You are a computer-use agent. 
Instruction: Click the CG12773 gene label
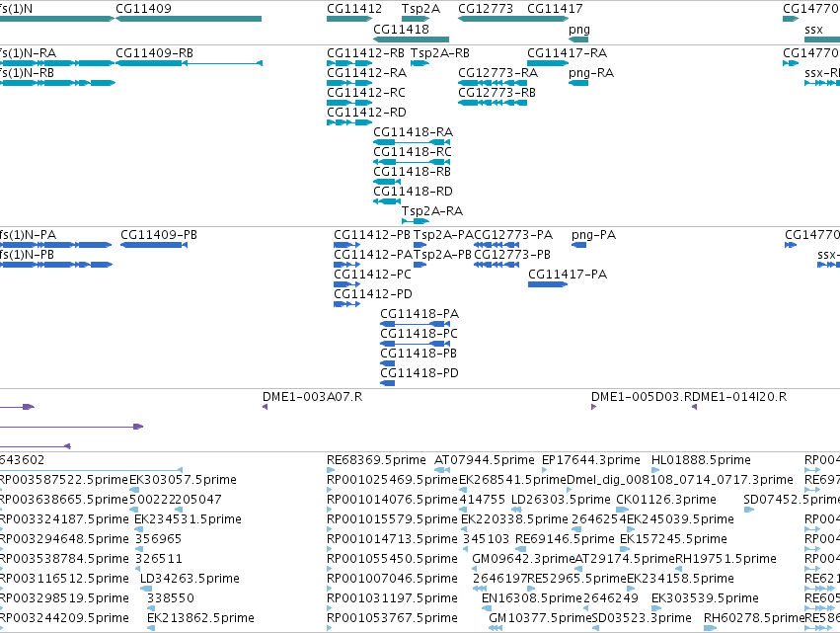(486, 9)
